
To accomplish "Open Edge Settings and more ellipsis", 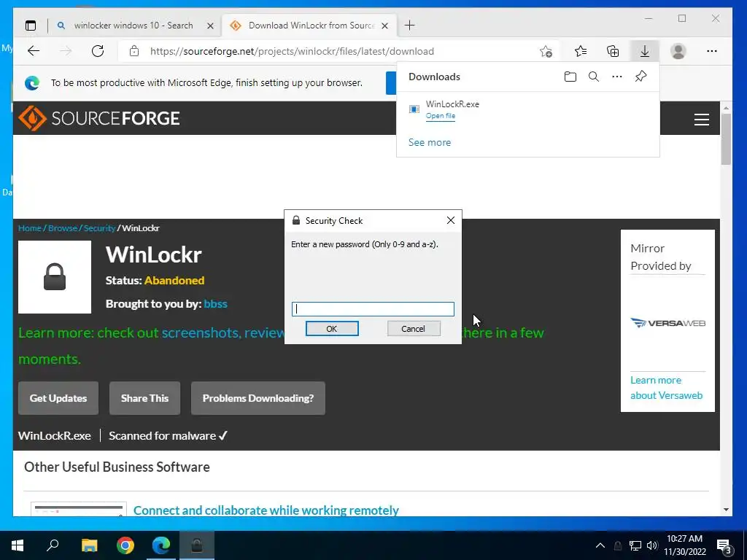I will pos(712,51).
